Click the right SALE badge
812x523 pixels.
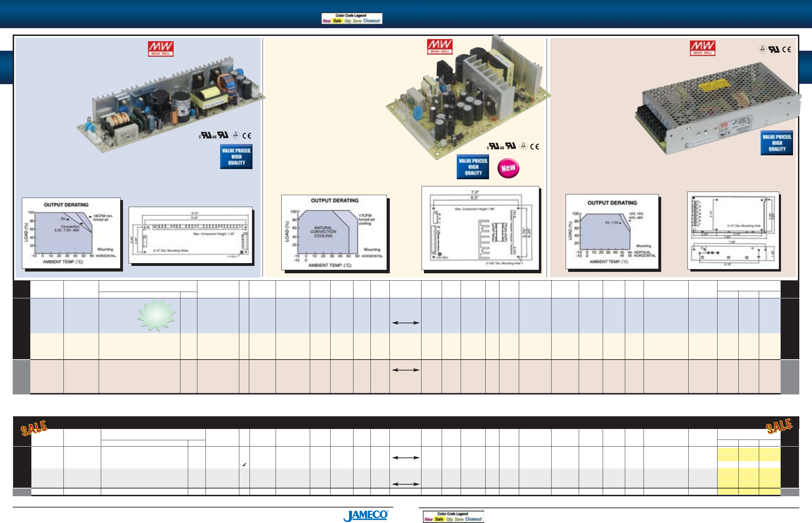tap(779, 426)
